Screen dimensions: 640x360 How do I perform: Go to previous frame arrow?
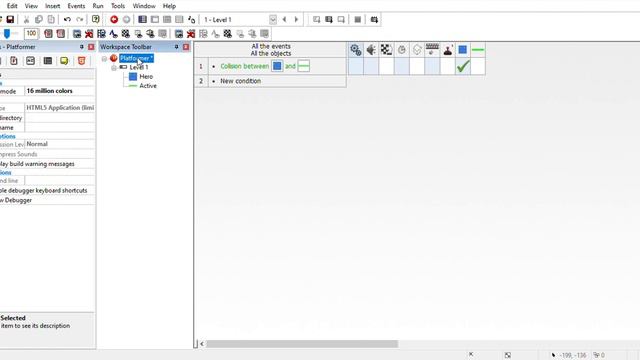point(284,19)
